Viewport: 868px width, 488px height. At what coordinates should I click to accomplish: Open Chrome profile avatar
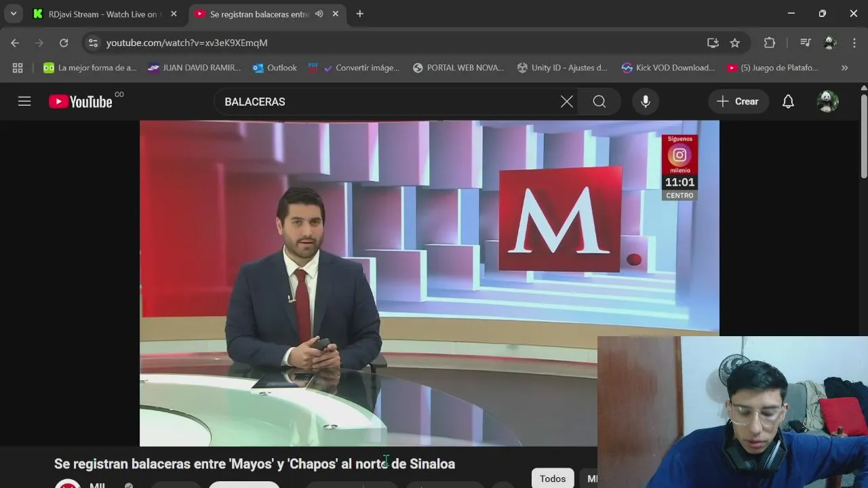pos(830,43)
